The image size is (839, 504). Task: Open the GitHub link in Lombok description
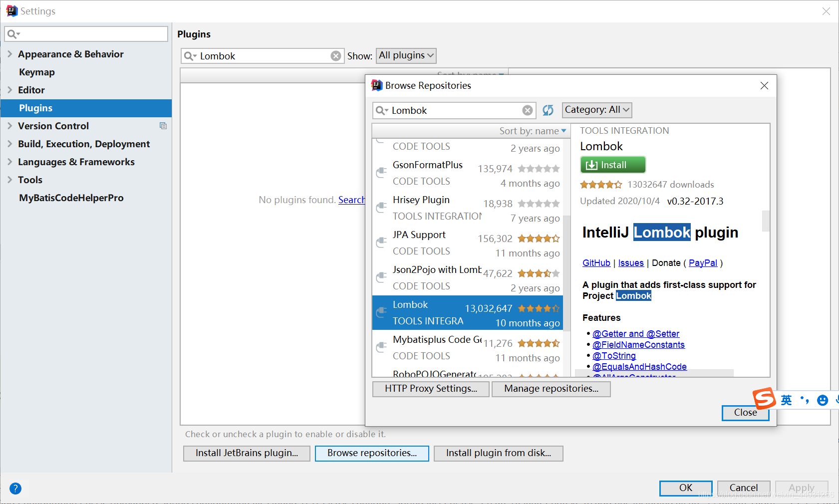(x=596, y=263)
